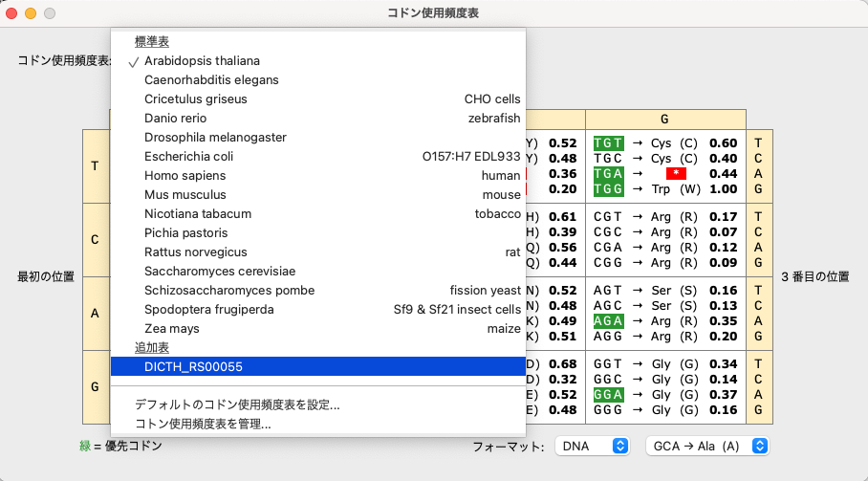868x481 pixels.
Task: Open コドン使用頻度表を管理 menu item
Action: [x=317, y=424]
